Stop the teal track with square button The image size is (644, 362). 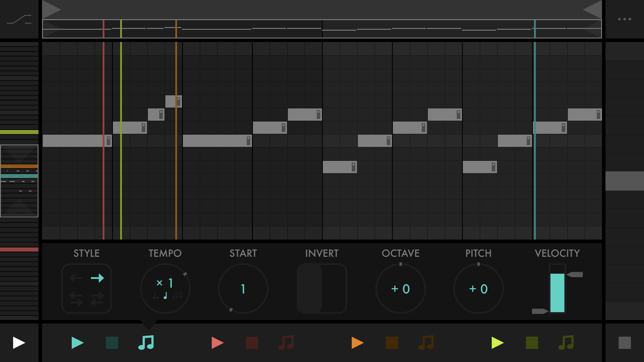click(112, 343)
